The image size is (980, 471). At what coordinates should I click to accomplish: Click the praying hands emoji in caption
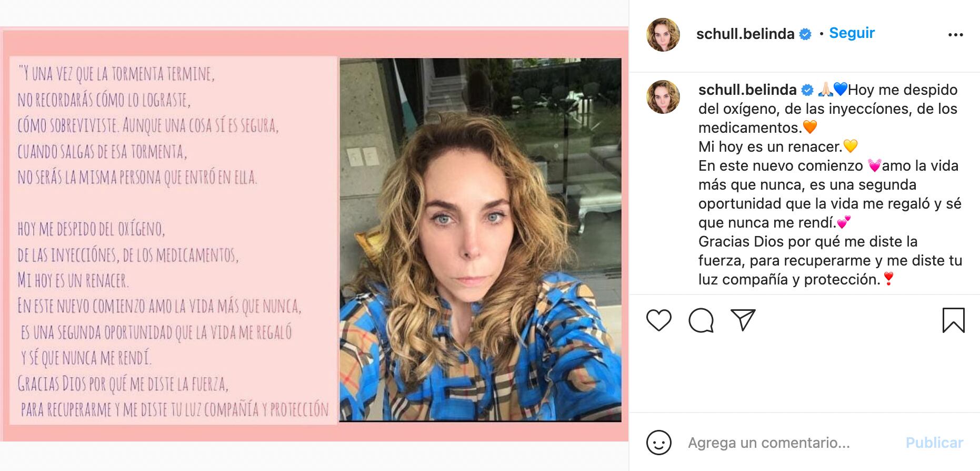tap(825, 90)
